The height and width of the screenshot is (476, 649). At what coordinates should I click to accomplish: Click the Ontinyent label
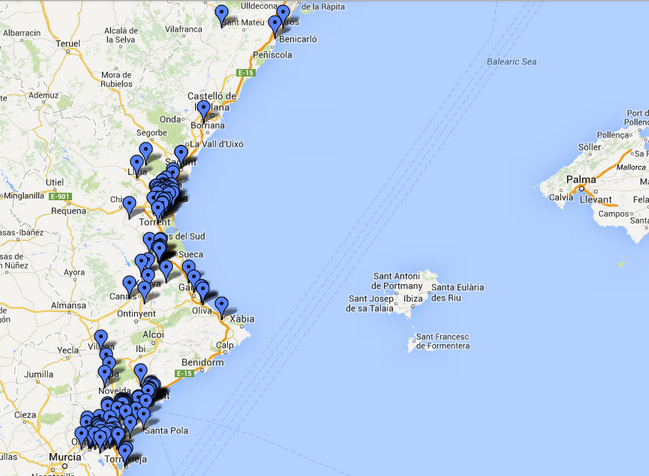tap(136, 314)
